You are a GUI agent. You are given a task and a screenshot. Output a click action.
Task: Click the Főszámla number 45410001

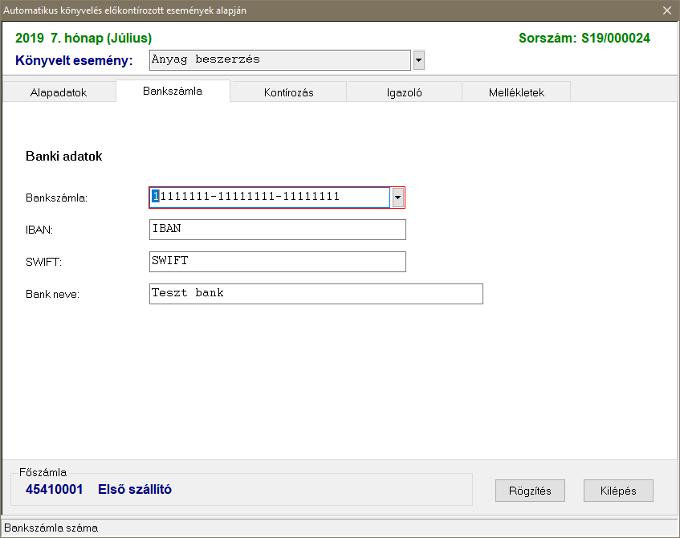pos(54,489)
